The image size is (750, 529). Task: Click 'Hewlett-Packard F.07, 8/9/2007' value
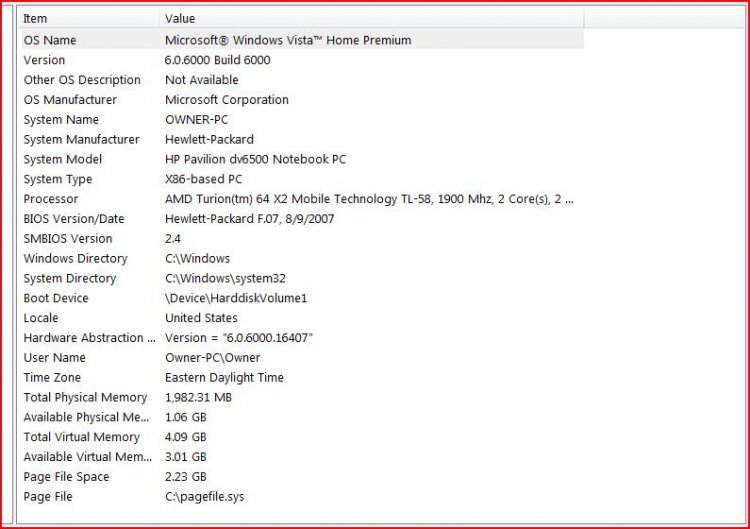point(250,219)
